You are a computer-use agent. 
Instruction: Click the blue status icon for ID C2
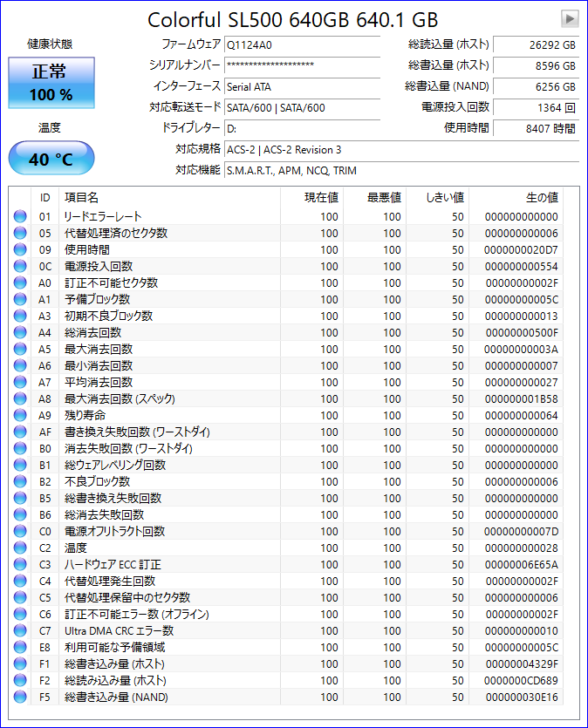[x=20, y=548]
